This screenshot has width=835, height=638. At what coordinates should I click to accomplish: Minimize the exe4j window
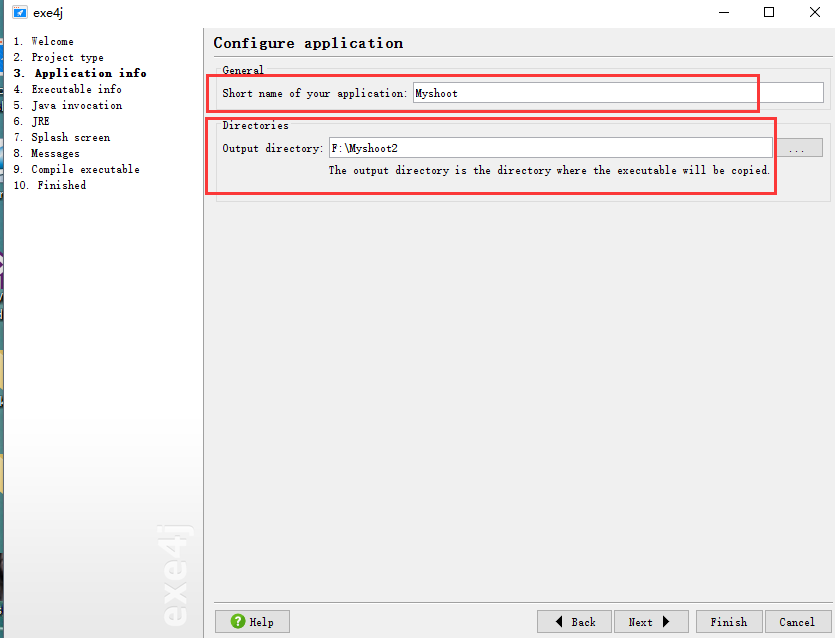[x=724, y=12]
